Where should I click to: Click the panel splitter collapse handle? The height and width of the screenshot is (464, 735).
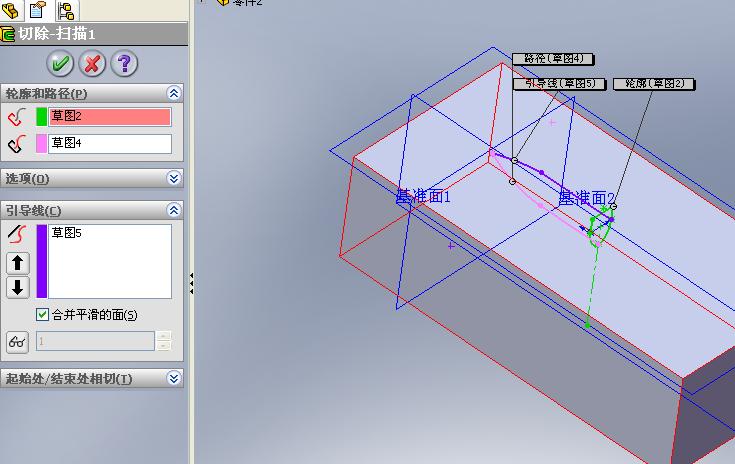tap(191, 284)
